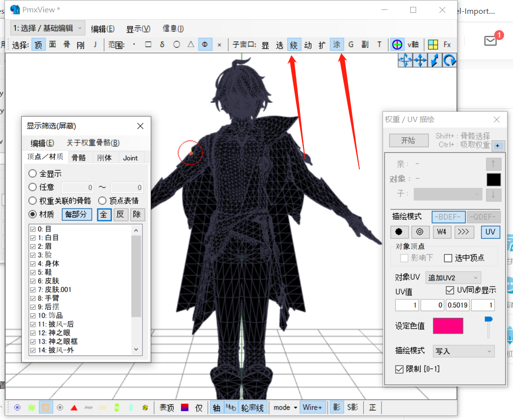The height and width of the screenshot is (420, 513).
Task: Toggle the UV同步显示 checkbox
Action: tap(450, 290)
